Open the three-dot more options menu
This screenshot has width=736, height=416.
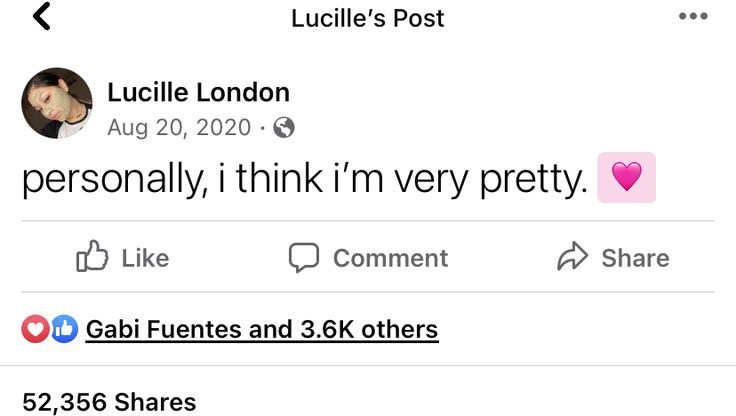coord(692,17)
